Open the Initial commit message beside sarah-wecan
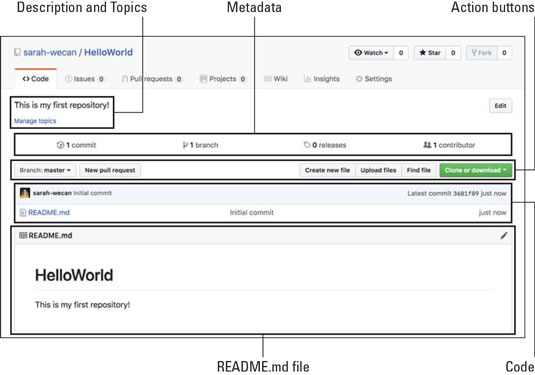 tap(93, 193)
